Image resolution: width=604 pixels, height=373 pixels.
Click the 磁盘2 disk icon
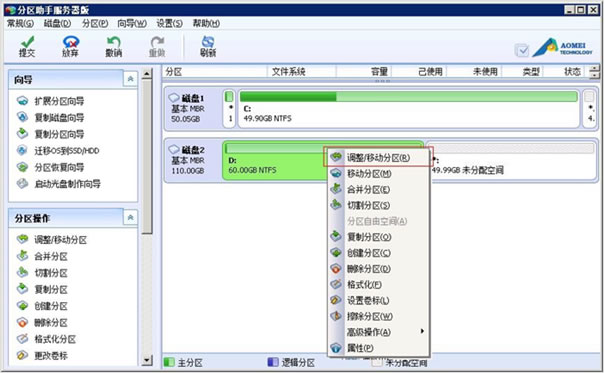(x=174, y=149)
